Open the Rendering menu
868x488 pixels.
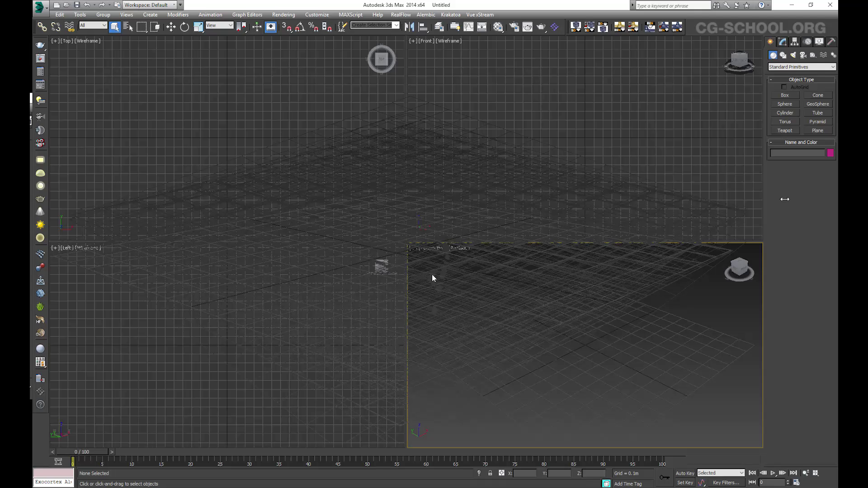[x=283, y=15]
